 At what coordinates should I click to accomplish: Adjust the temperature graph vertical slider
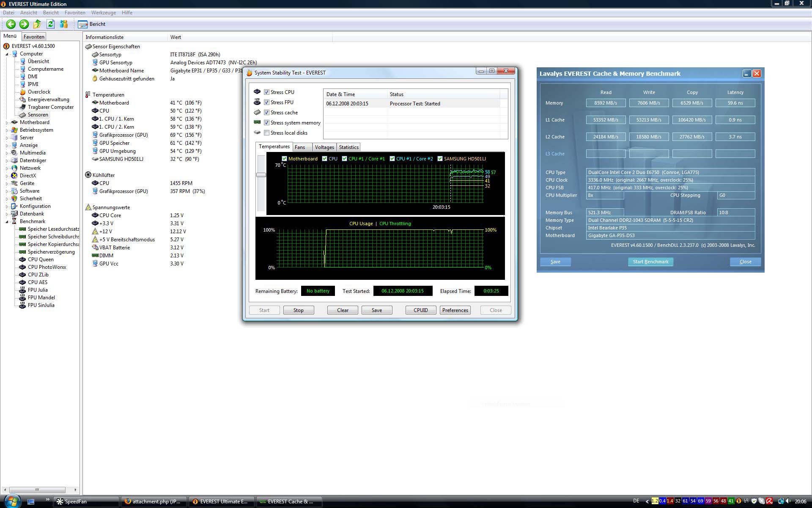261,175
